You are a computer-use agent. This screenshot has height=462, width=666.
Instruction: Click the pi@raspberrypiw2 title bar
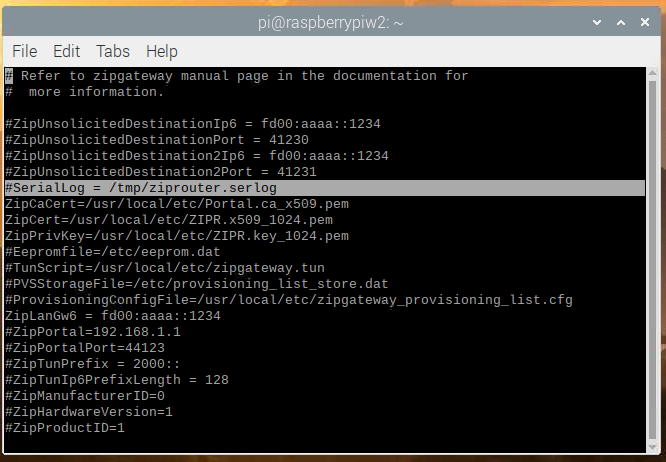pyautogui.click(x=330, y=22)
